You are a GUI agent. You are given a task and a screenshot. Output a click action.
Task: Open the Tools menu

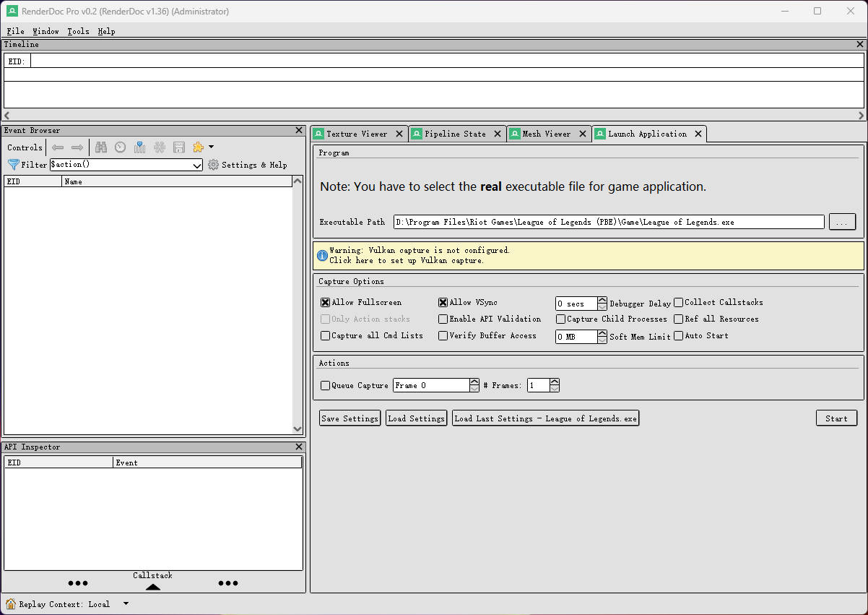(x=78, y=31)
